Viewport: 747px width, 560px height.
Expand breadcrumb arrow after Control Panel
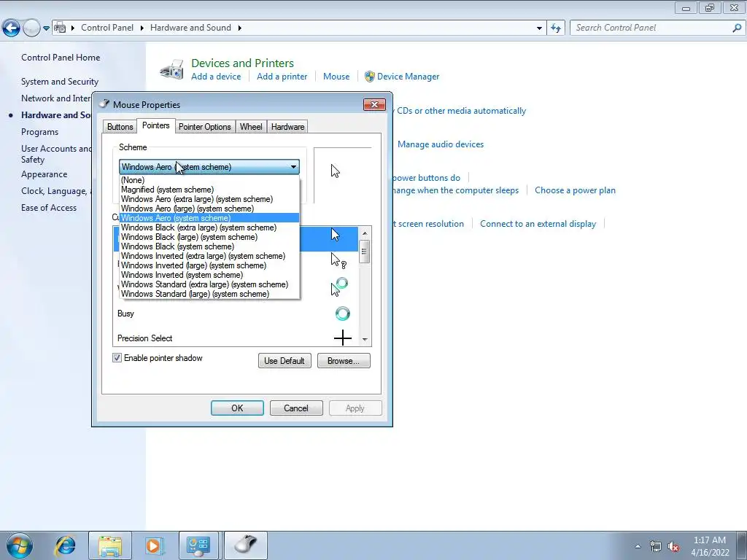click(x=142, y=28)
